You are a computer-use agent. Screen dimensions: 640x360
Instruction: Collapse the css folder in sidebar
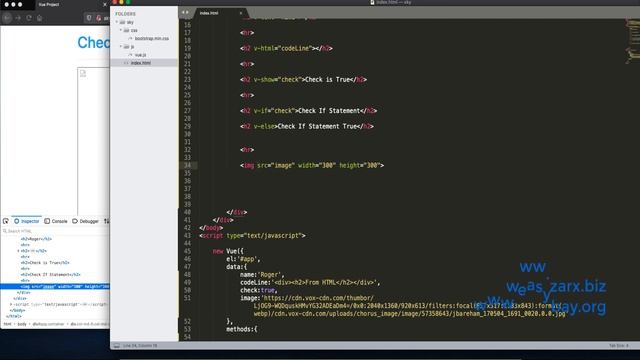(x=121, y=30)
